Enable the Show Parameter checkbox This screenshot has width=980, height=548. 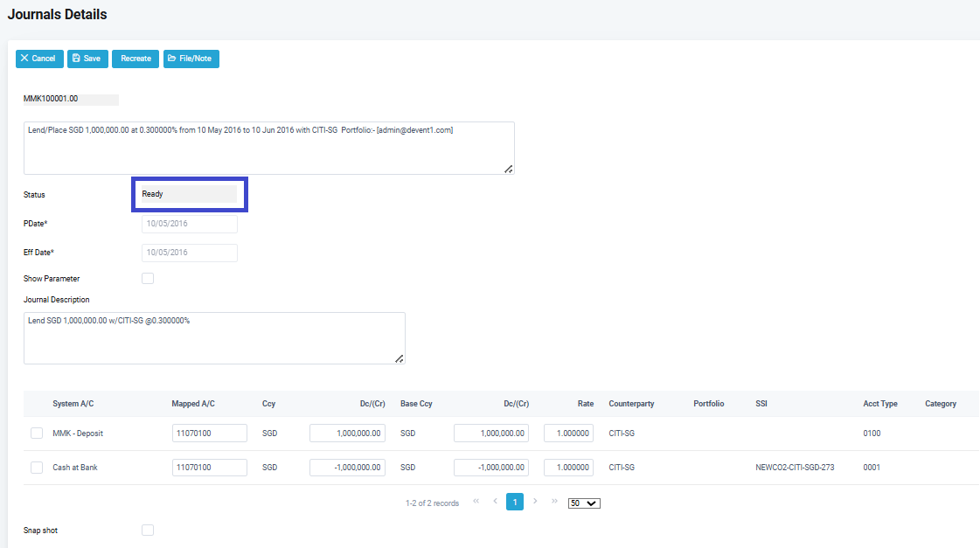148,279
